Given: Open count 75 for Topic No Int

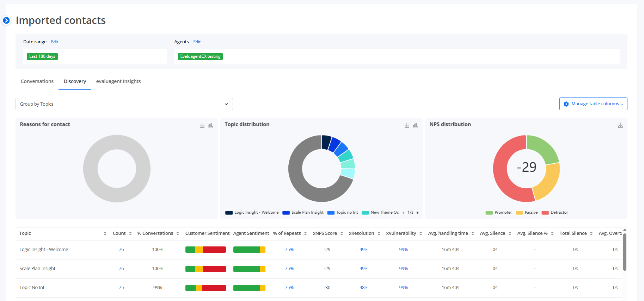Looking at the screenshot, I should (121, 288).
